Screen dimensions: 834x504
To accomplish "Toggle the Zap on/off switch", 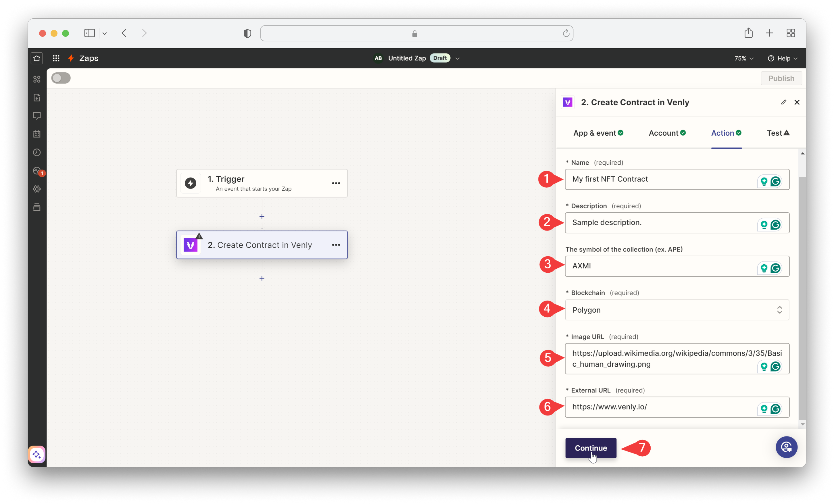I will point(61,78).
